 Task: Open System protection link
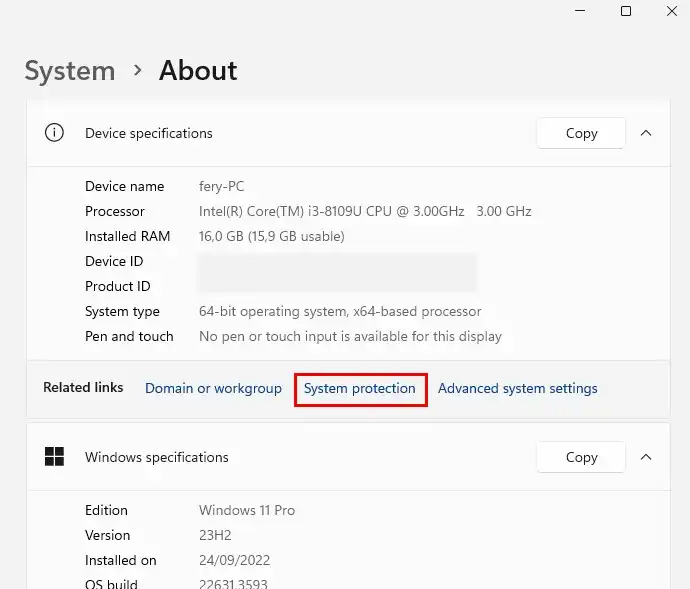360,388
